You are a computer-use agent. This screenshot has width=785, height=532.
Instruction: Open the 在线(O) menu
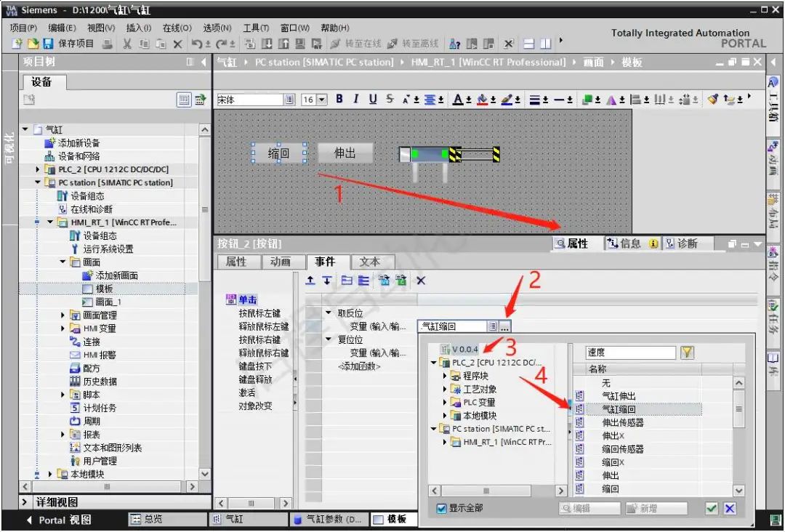pyautogui.click(x=177, y=28)
